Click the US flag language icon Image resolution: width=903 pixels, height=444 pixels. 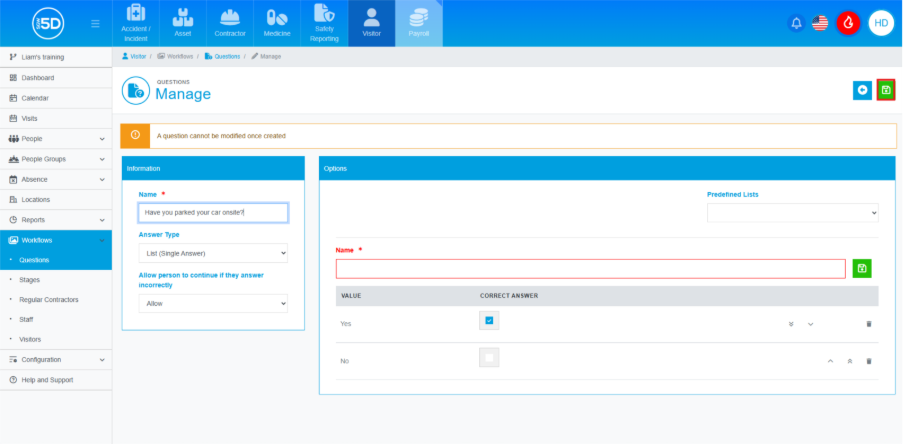click(x=820, y=23)
